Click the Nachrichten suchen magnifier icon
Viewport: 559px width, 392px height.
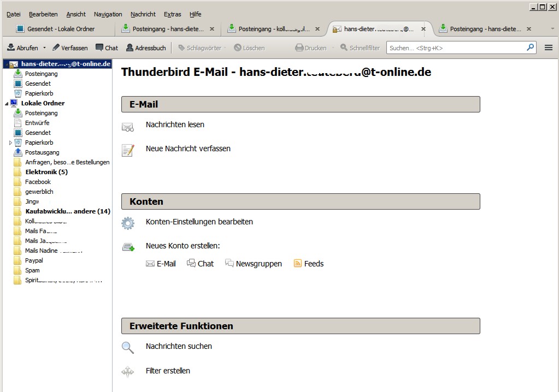pos(128,347)
